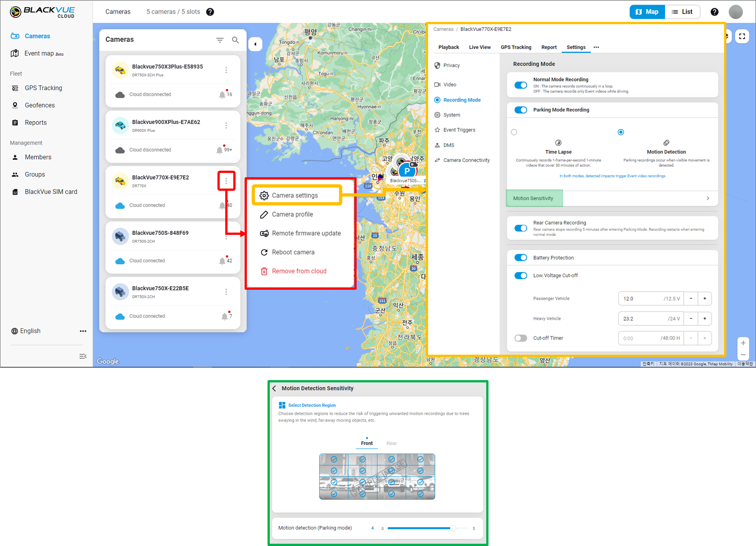
Task: Click the filter icon in Cameras panel
Action: click(220, 40)
